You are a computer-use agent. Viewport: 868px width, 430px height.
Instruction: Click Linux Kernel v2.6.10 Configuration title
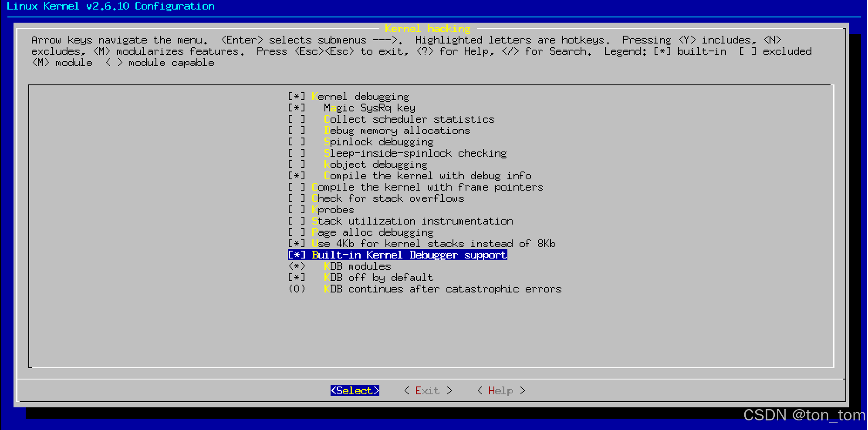click(111, 6)
